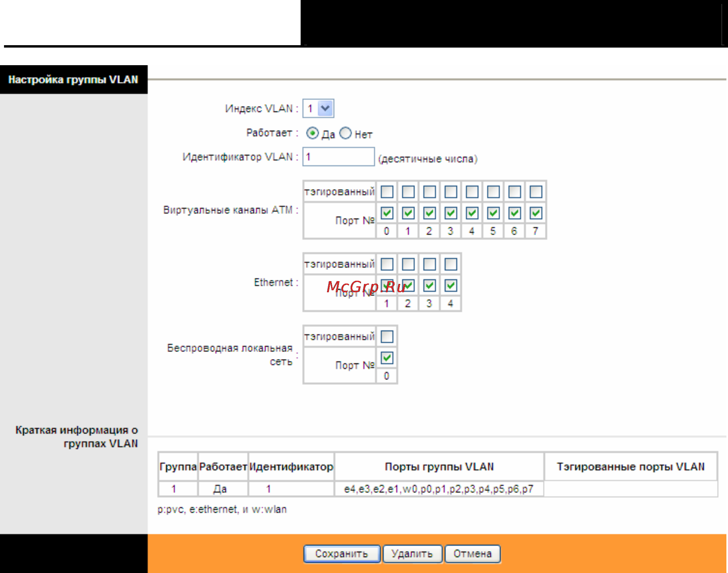Tick tagged checkbox for Ethernet port 2
This screenshot has width=728, height=573.
(408, 264)
